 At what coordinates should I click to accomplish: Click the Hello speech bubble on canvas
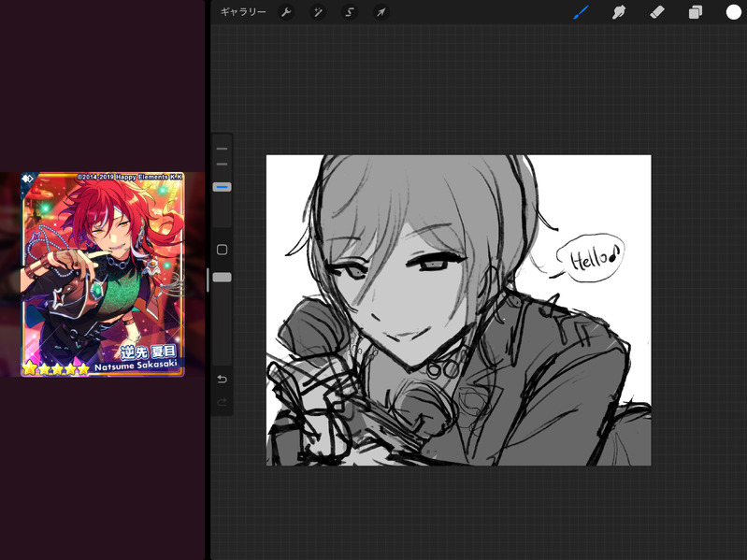pyautogui.click(x=591, y=258)
